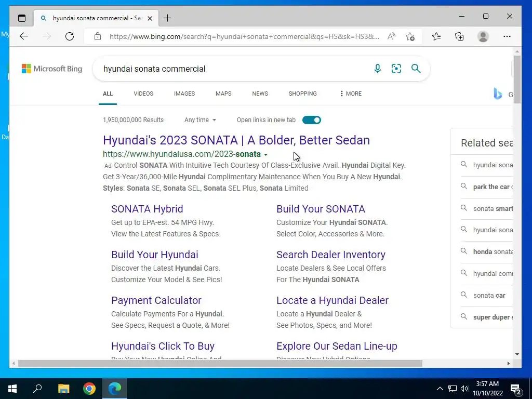
Task: Click the scroll right arrow
Action: [509, 363]
